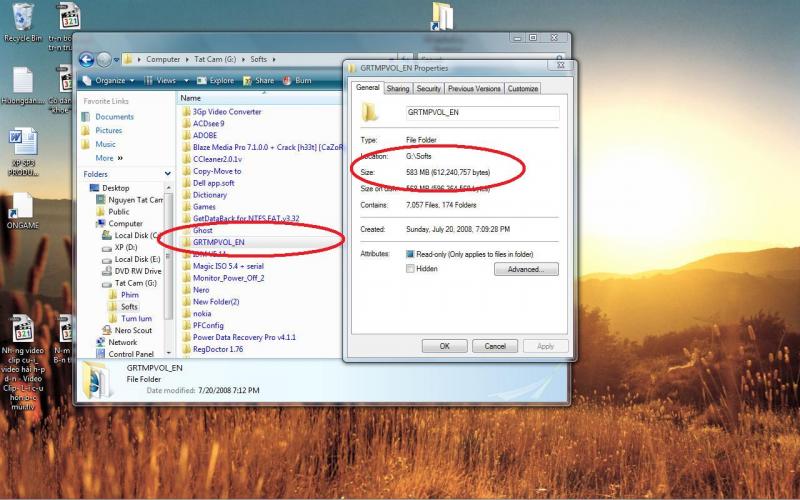Open the Previous Versions tab

pyautogui.click(x=474, y=89)
